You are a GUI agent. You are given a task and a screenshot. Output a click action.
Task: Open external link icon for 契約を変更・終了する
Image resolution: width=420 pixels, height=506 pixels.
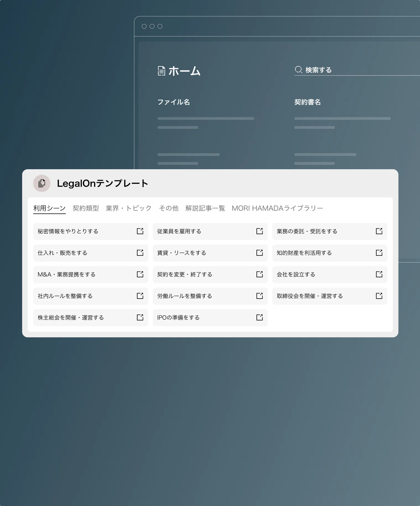(260, 274)
